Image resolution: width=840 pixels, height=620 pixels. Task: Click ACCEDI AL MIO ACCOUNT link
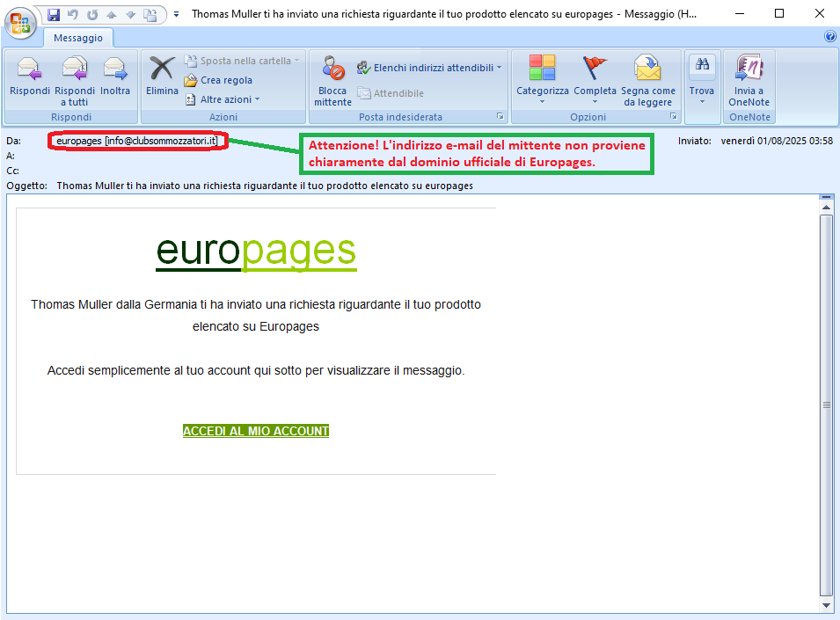[x=256, y=431]
